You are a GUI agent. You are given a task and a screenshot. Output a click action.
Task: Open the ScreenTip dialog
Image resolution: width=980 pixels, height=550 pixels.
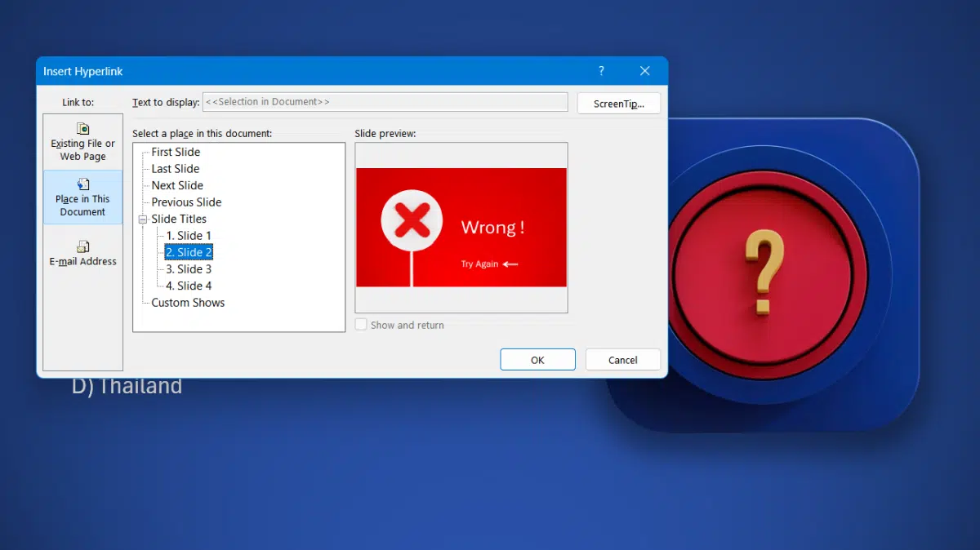coord(618,103)
